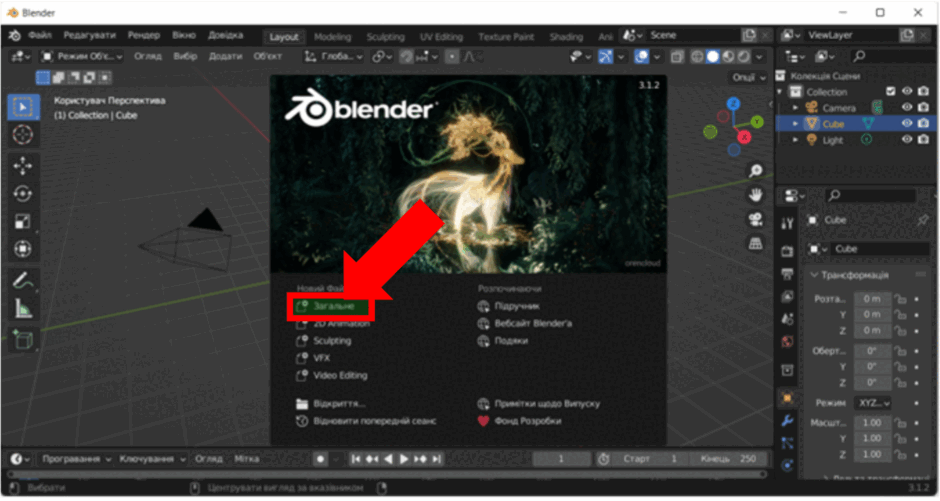Image resolution: width=940 pixels, height=501 pixels.
Task: Toggle camera view icon in viewport
Action: 755,219
